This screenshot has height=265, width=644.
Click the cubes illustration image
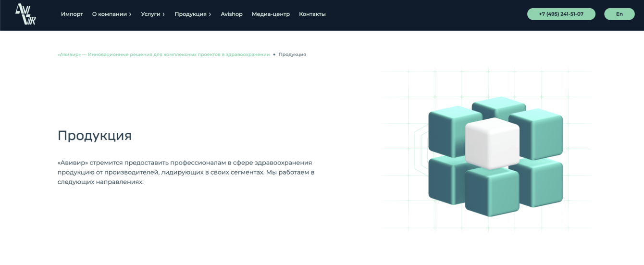[486, 150]
